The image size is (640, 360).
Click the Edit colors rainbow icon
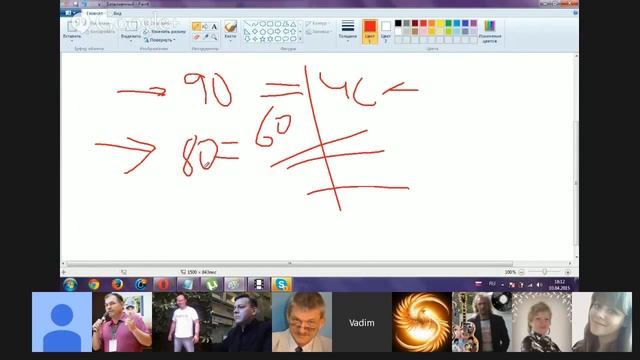click(489, 26)
